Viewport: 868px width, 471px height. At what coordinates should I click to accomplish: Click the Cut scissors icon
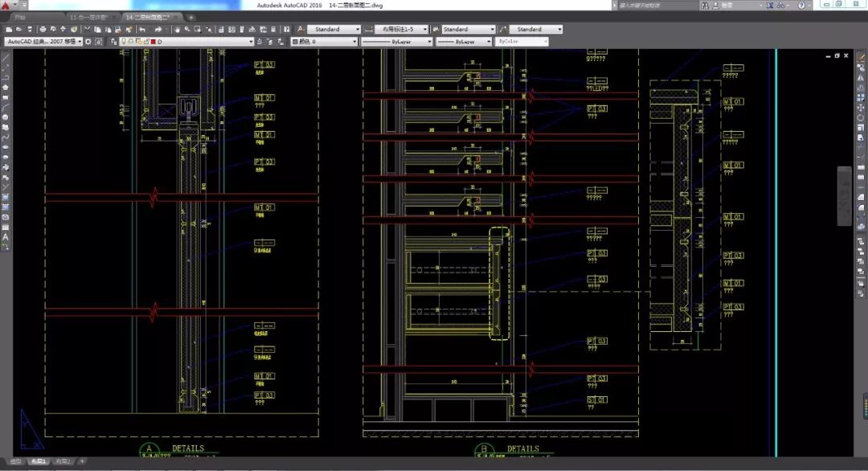tap(85, 30)
